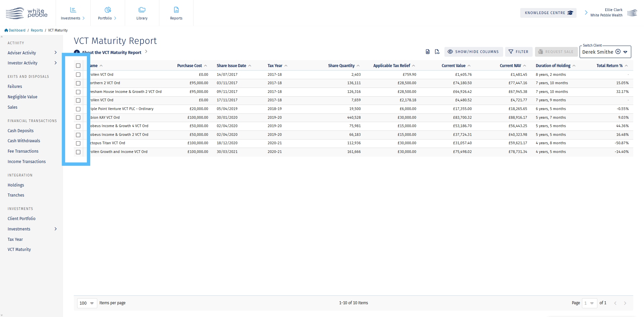
Task: Open the page number selector
Action: click(589, 303)
